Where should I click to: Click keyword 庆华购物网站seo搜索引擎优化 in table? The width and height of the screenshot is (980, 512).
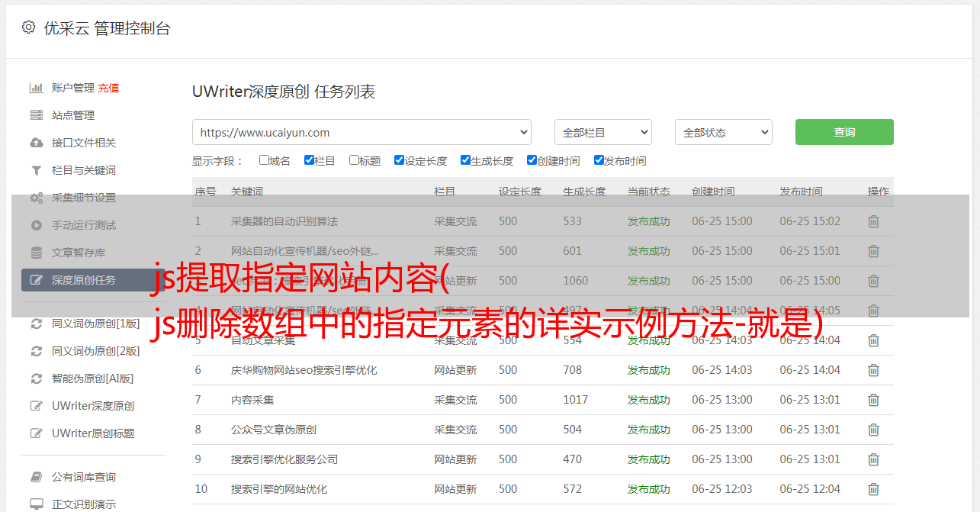[304, 370]
